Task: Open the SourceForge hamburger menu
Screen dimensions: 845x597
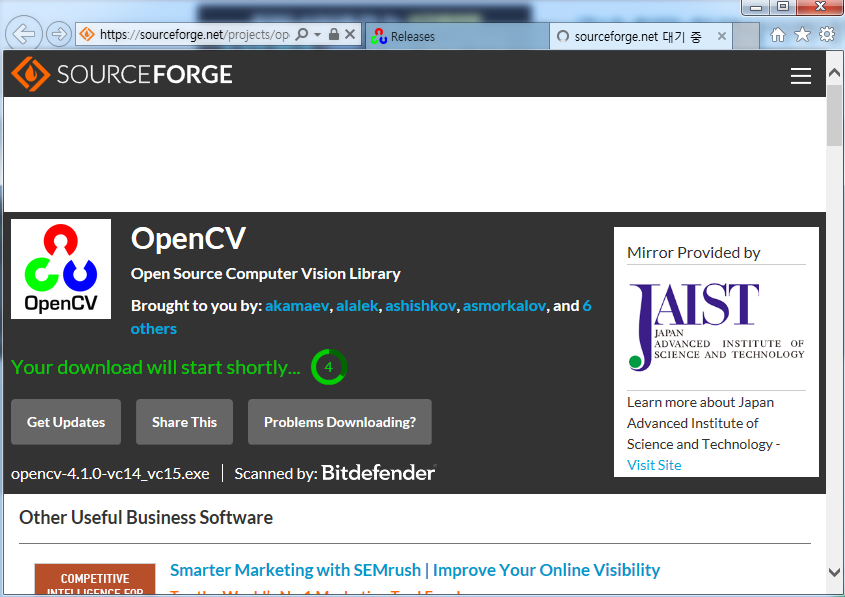Action: click(x=801, y=76)
